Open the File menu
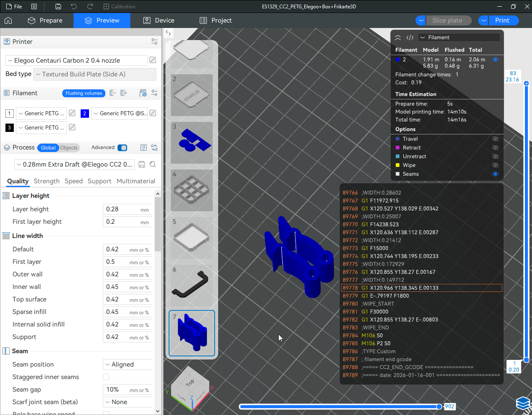Viewport: 532px width, 415px height. [x=14, y=7]
